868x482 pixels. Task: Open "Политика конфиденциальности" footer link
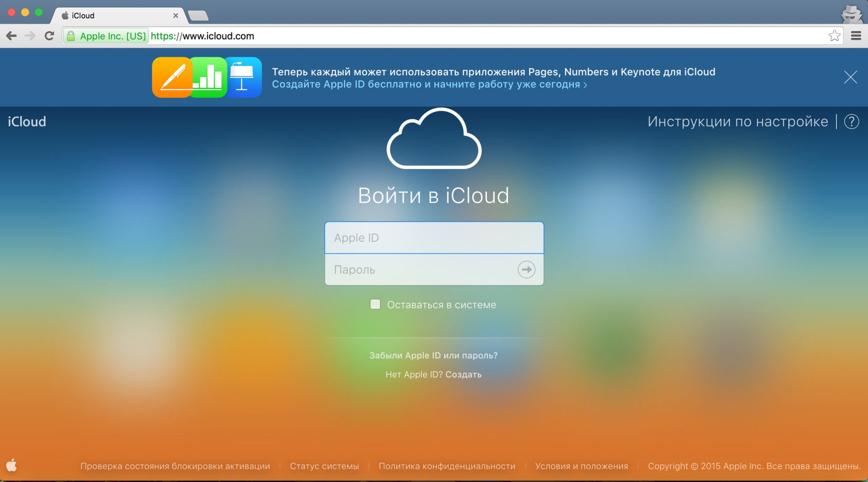[447, 466]
